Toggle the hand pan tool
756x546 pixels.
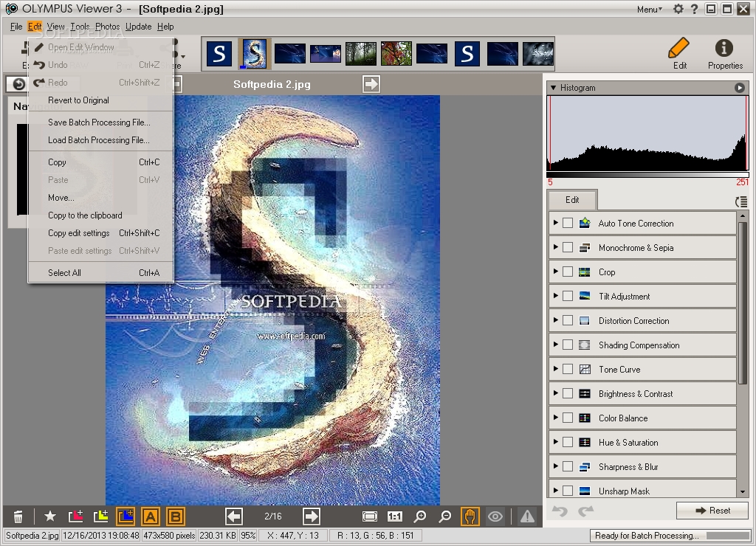pyautogui.click(x=470, y=516)
